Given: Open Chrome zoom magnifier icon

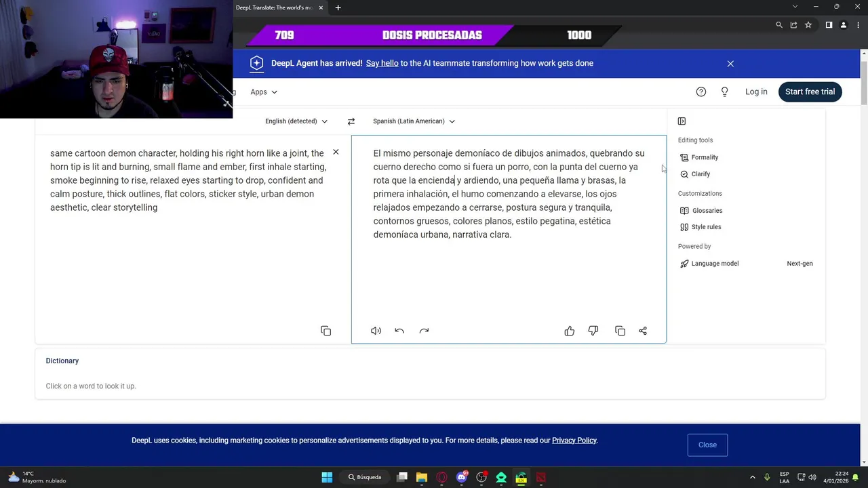Looking at the screenshot, I should coord(779,25).
